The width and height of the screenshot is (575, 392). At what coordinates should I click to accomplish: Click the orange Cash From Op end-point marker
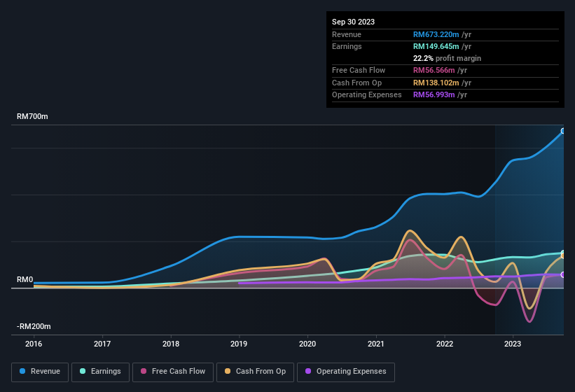563,256
